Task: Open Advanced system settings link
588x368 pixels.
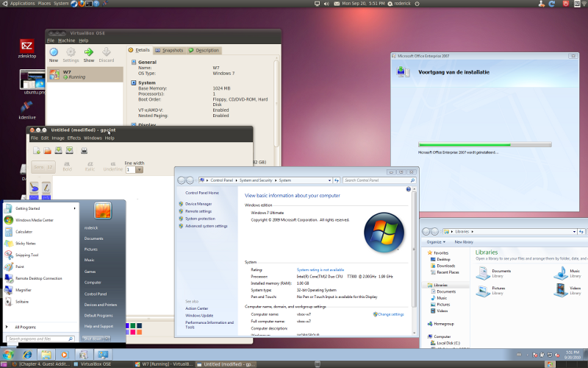Action: [207, 226]
